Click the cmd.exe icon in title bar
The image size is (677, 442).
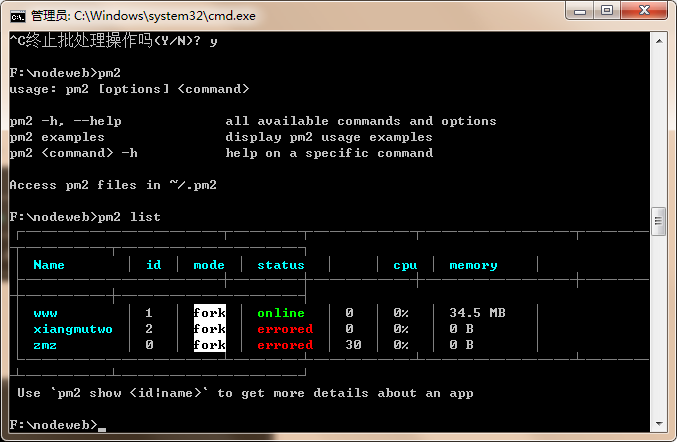coord(17,15)
